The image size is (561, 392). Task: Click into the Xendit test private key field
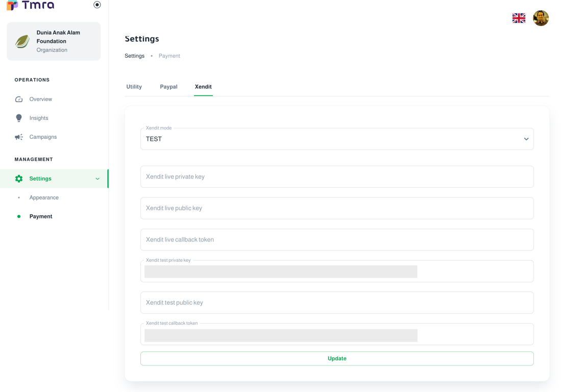[x=337, y=271]
